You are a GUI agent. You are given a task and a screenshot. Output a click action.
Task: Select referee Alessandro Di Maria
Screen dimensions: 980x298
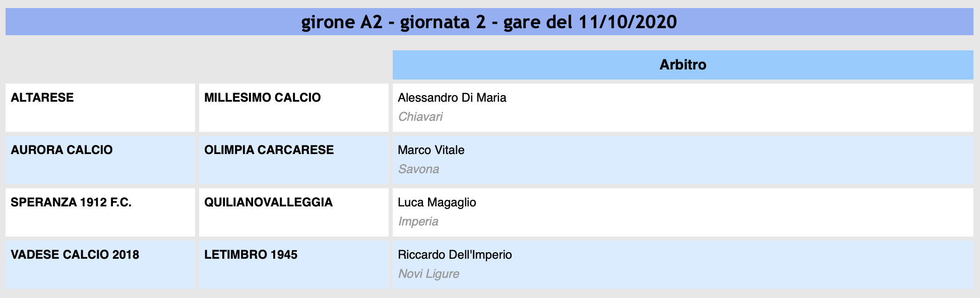[x=452, y=98]
